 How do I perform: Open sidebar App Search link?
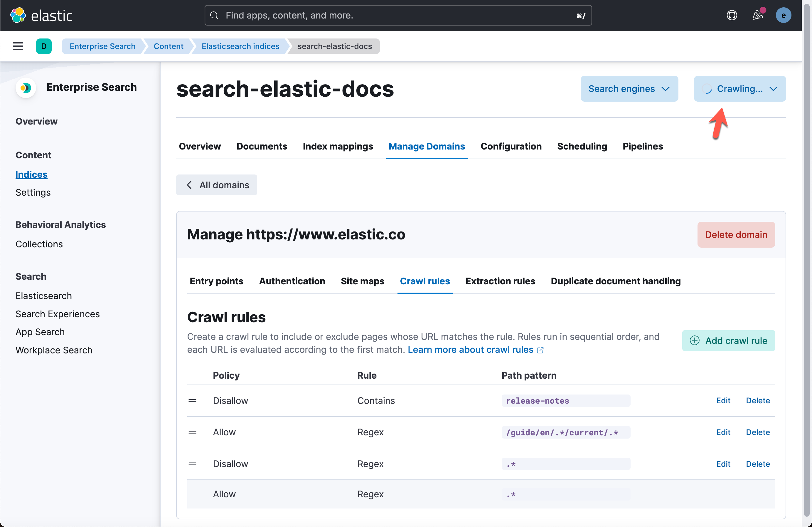[40, 332]
